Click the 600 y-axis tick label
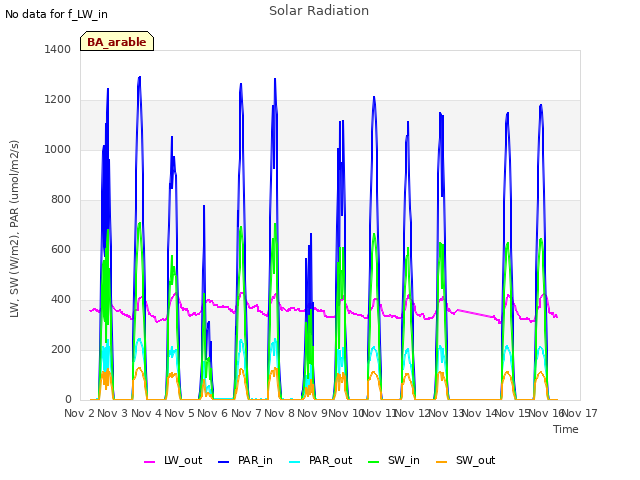Viewport: 640px width, 480px height. point(61,249)
